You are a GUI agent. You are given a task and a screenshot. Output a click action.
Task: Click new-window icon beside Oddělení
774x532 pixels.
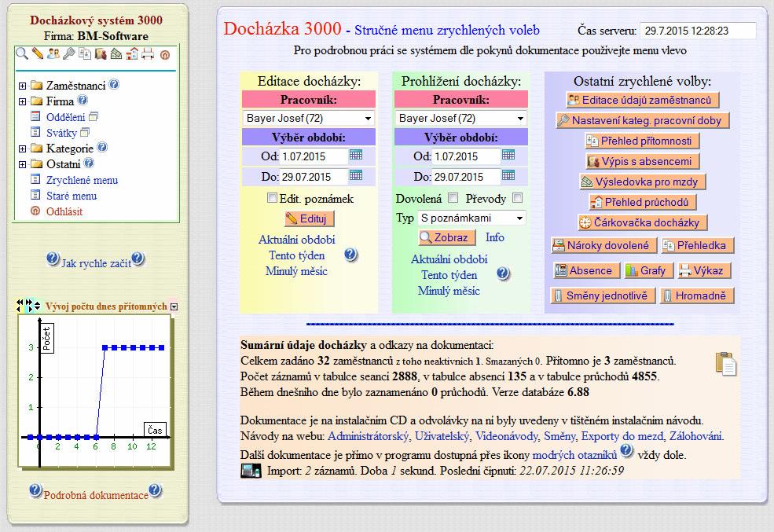click(x=94, y=116)
